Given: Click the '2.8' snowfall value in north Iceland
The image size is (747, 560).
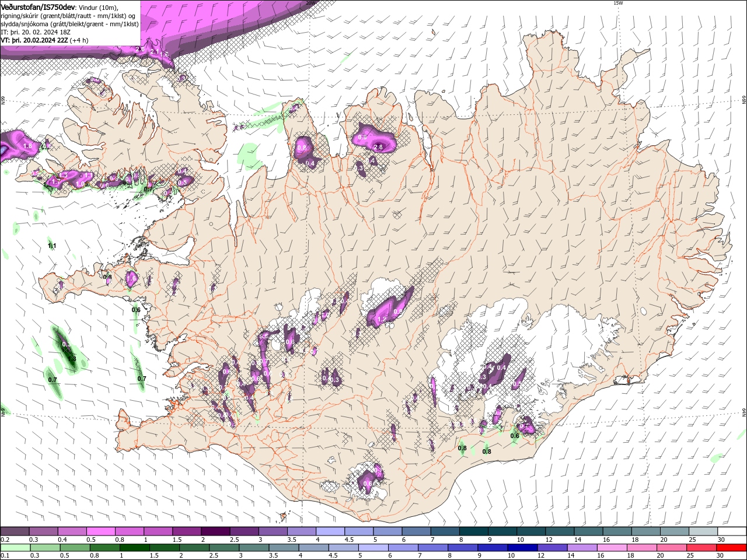Looking at the screenshot, I should coord(378,147).
